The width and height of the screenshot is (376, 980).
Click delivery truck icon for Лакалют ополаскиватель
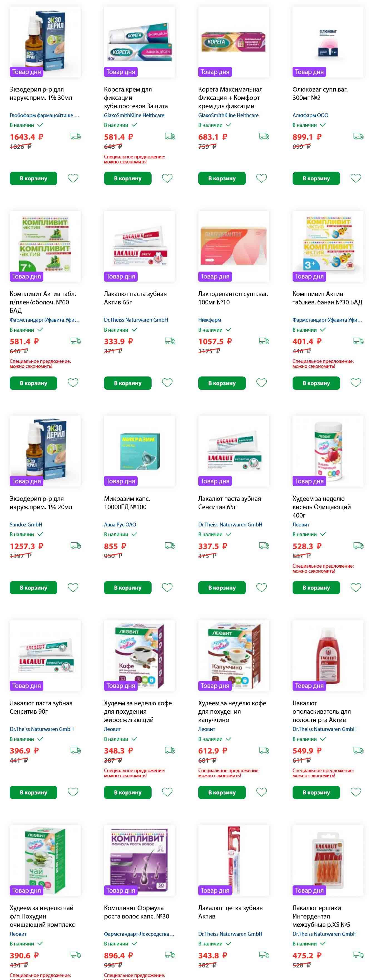click(358, 750)
